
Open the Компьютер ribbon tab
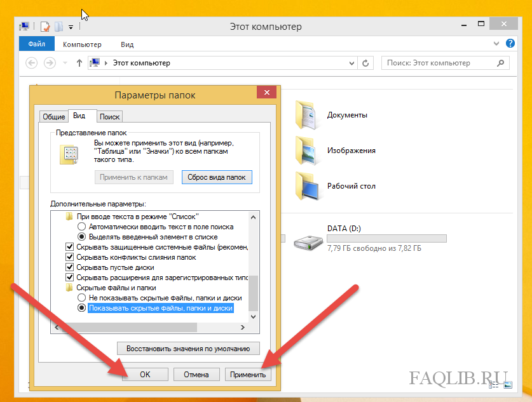(82, 44)
